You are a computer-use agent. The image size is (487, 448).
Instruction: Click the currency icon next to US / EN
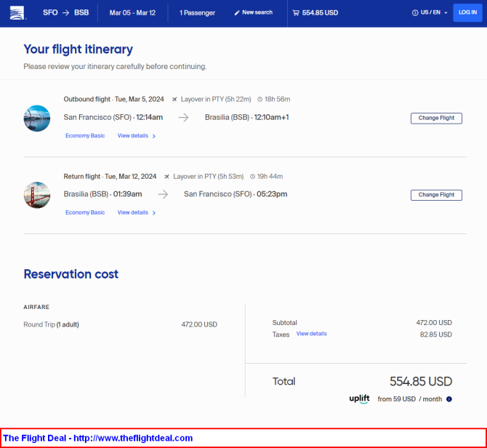tap(415, 13)
